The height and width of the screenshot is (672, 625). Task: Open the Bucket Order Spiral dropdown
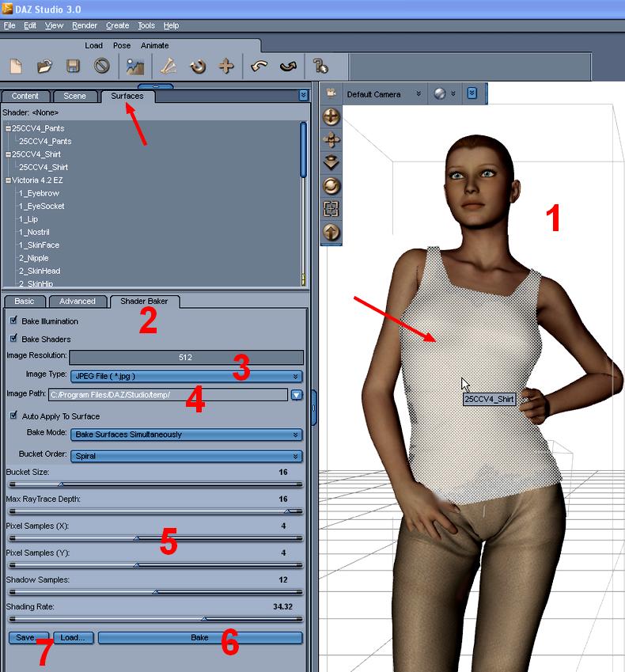pyautogui.click(x=187, y=456)
